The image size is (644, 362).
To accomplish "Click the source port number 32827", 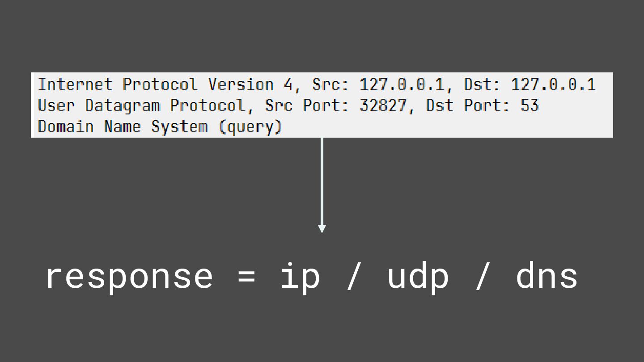I will [383, 105].
